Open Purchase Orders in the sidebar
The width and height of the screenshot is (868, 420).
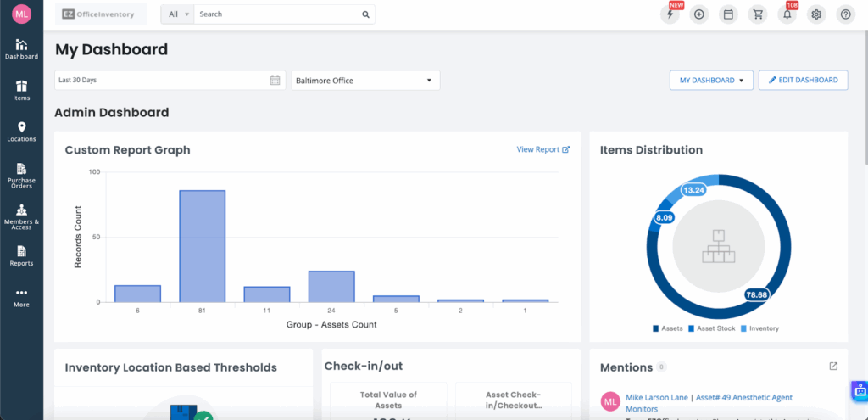(21, 176)
